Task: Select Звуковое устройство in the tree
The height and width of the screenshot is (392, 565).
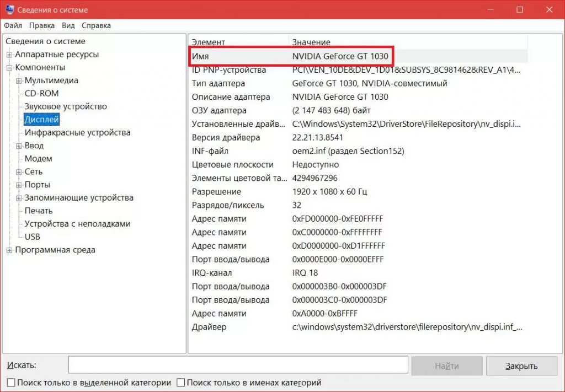Action: (x=66, y=106)
